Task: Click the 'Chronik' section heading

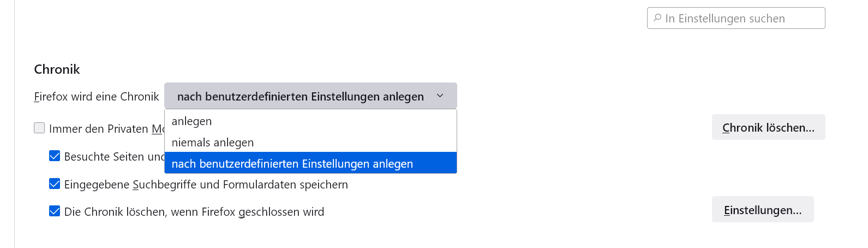Action: pos(57,69)
